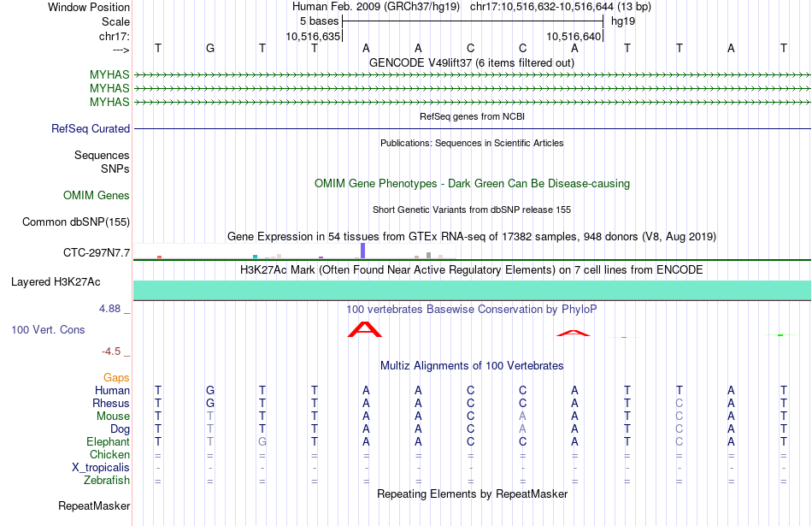This screenshot has height=526, width=812.
Task: Open Publications: Sequences in Scientific Articles track
Action: [472, 143]
